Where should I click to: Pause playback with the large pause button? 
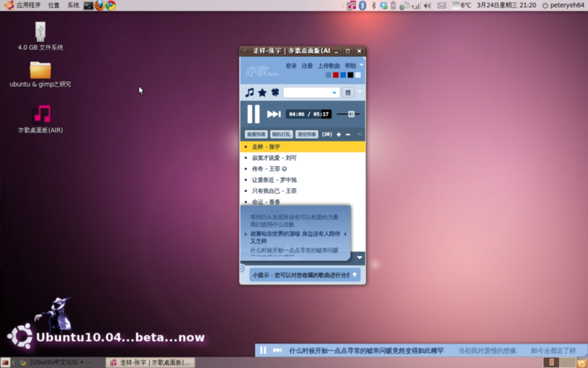(x=254, y=114)
